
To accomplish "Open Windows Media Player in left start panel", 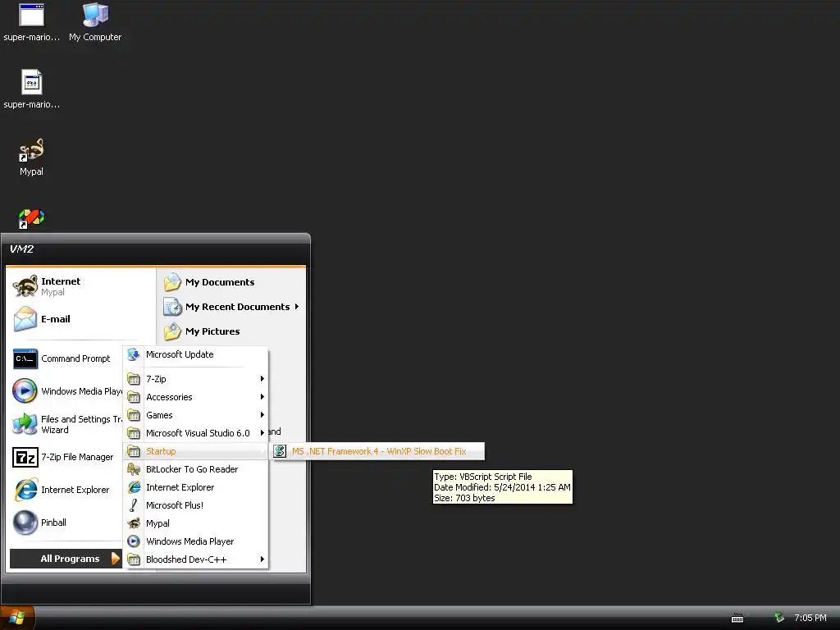I will [67, 391].
